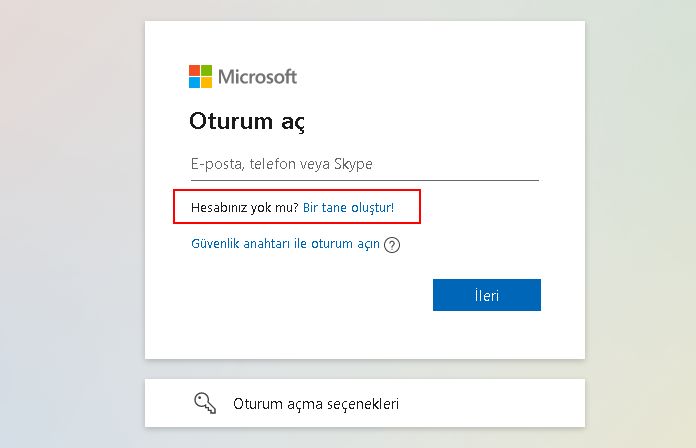Click the Microsoft wordmark text
The height and width of the screenshot is (448, 696).
[x=257, y=77]
